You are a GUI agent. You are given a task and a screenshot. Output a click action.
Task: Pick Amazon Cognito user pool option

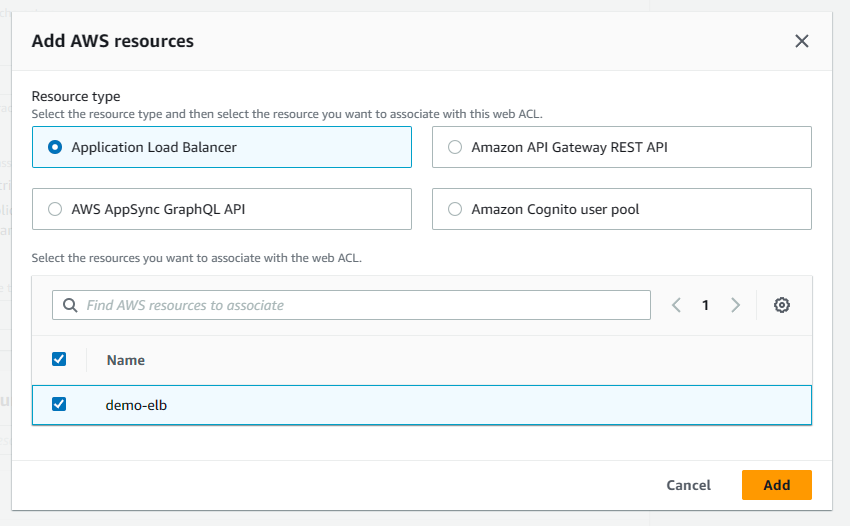456,209
